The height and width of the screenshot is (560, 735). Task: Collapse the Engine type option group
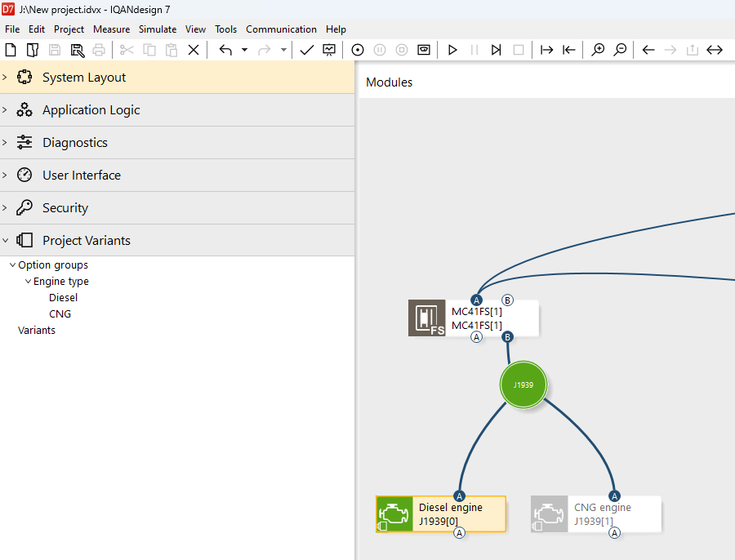pyautogui.click(x=29, y=282)
